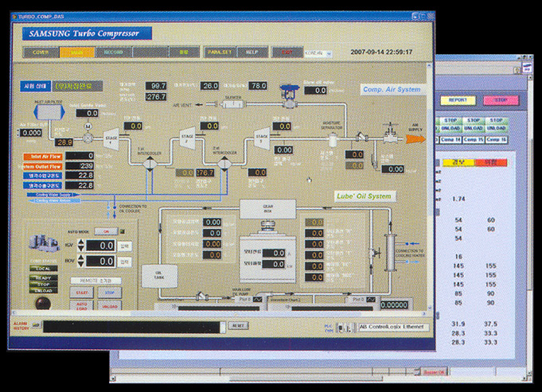Click the black alarm history message field
This screenshot has height=392, width=542.
[131, 327]
